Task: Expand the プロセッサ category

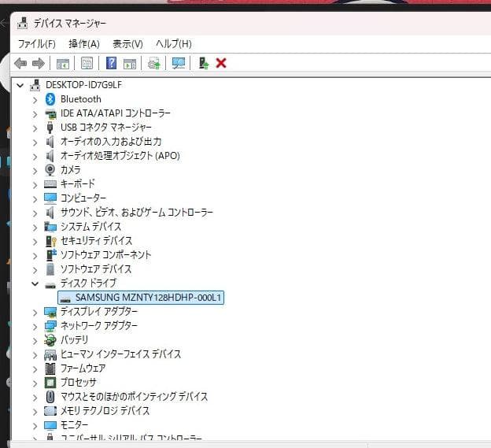Action: point(35,383)
